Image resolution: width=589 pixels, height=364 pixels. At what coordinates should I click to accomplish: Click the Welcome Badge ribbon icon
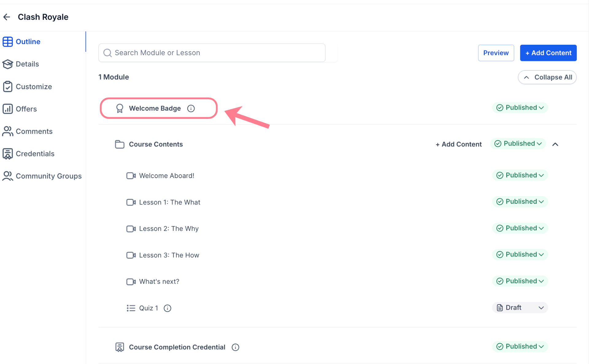[119, 108]
